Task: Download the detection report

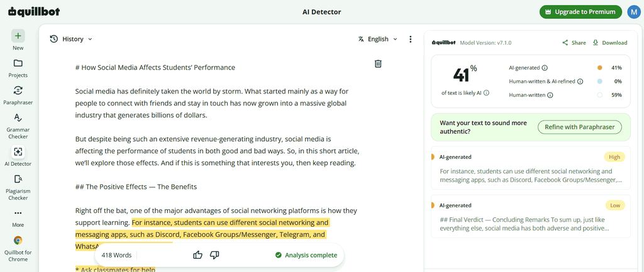Action: [610, 43]
